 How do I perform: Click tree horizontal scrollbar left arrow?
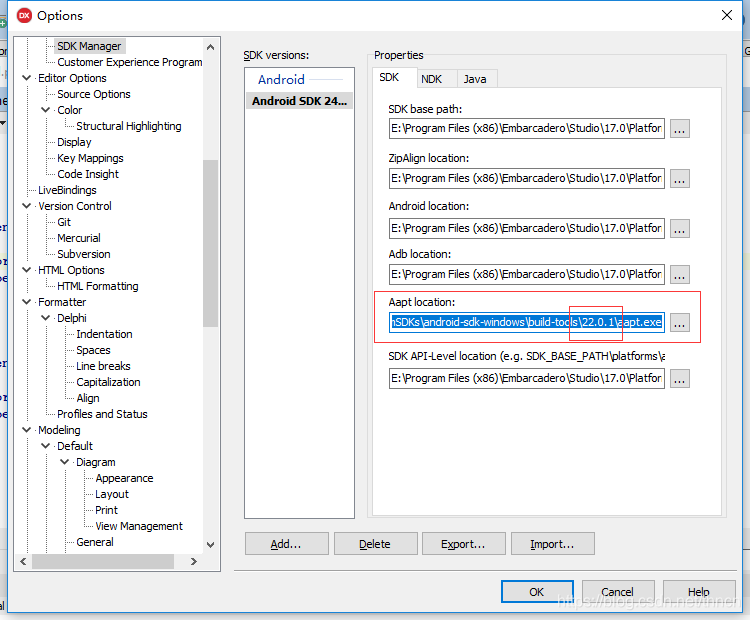(23, 562)
